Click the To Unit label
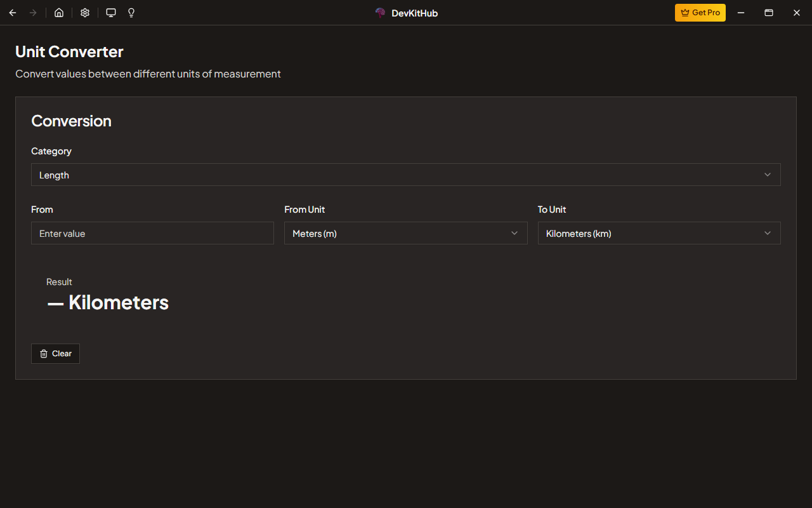 coord(552,210)
